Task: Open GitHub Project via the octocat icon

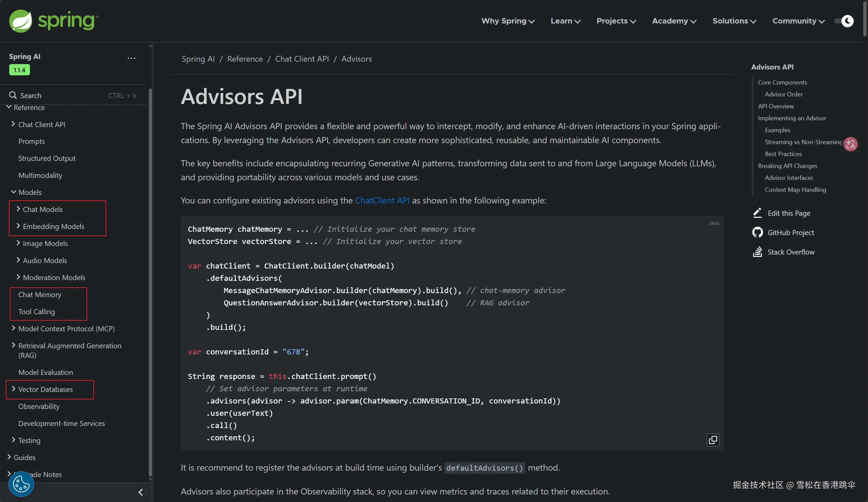Action: pyautogui.click(x=757, y=232)
